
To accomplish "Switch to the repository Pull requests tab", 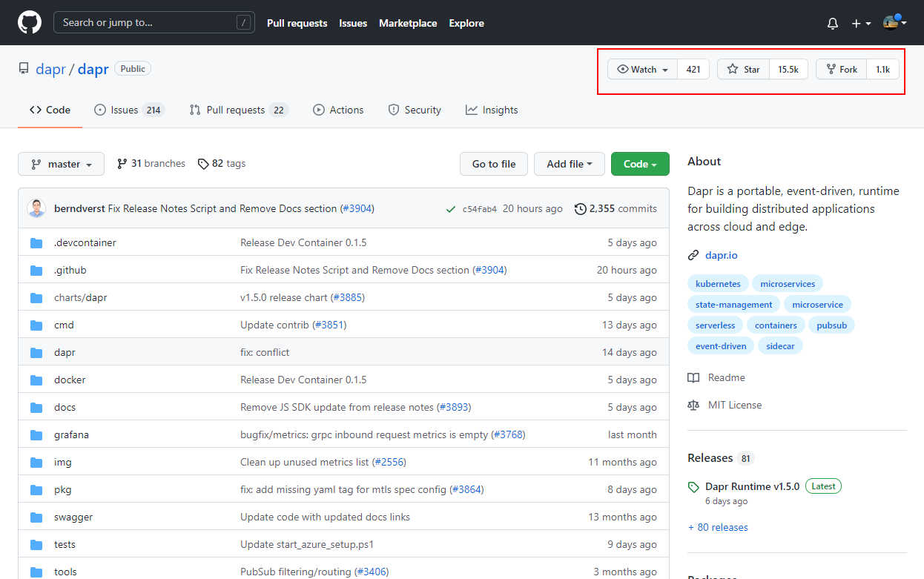I will (238, 110).
